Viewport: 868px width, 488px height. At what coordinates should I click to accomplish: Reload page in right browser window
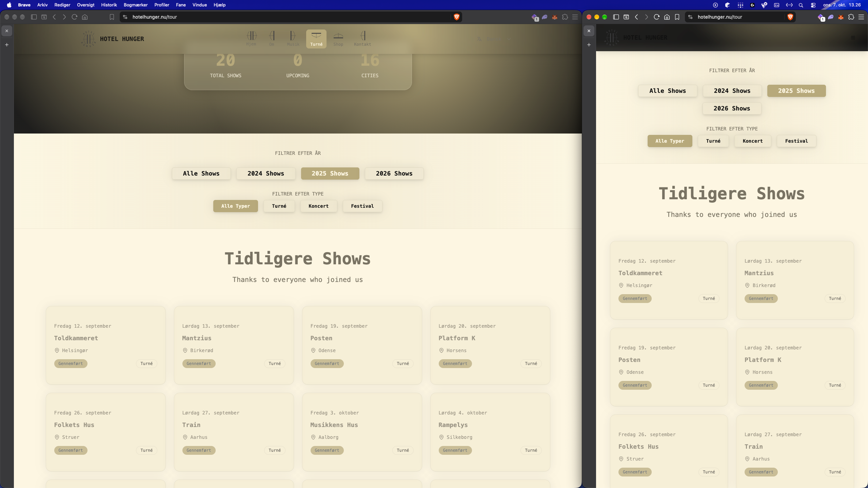(657, 17)
